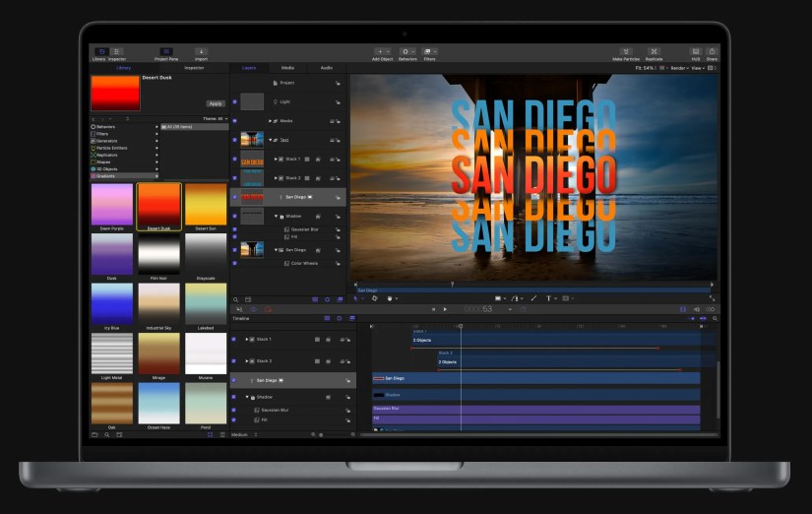
Task: Open the Fit zoom level dropdown
Action: pyautogui.click(x=646, y=68)
